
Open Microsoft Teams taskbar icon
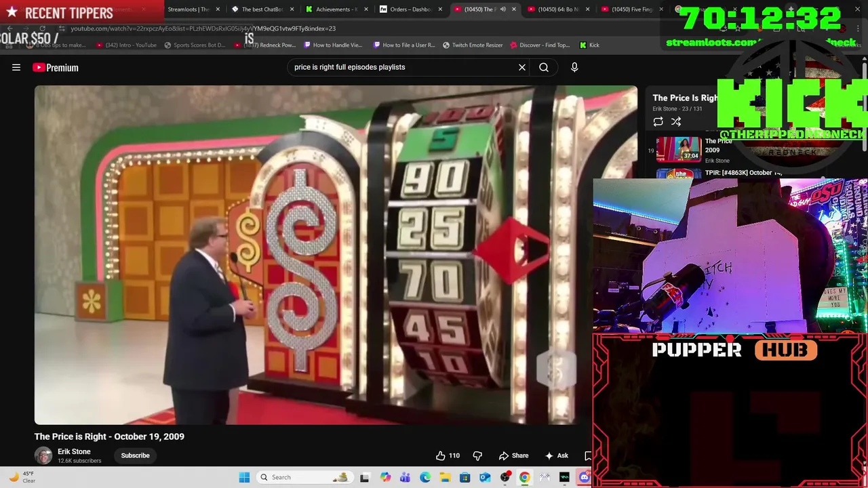point(405,477)
